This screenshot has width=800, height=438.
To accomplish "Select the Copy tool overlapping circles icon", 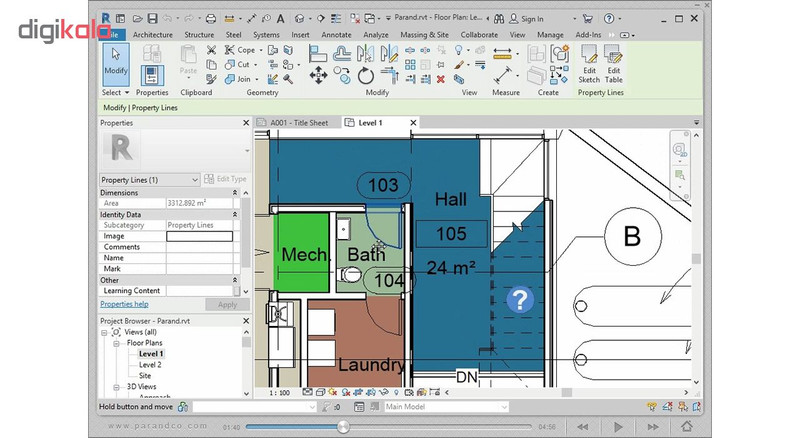I will pos(342,76).
